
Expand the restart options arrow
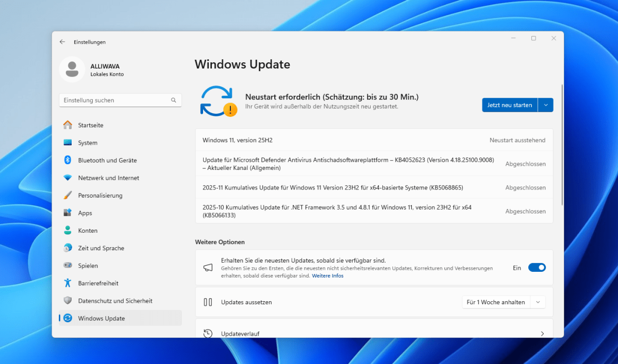click(545, 105)
